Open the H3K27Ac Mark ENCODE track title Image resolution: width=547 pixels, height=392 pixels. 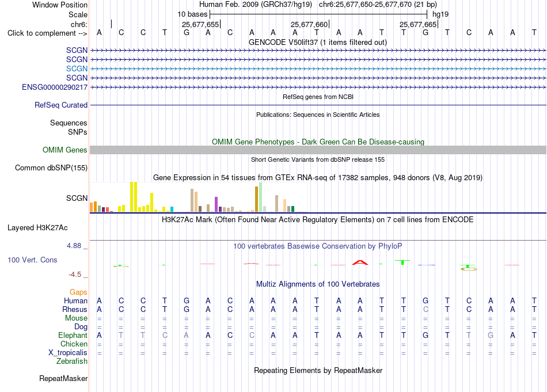[318, 220]
